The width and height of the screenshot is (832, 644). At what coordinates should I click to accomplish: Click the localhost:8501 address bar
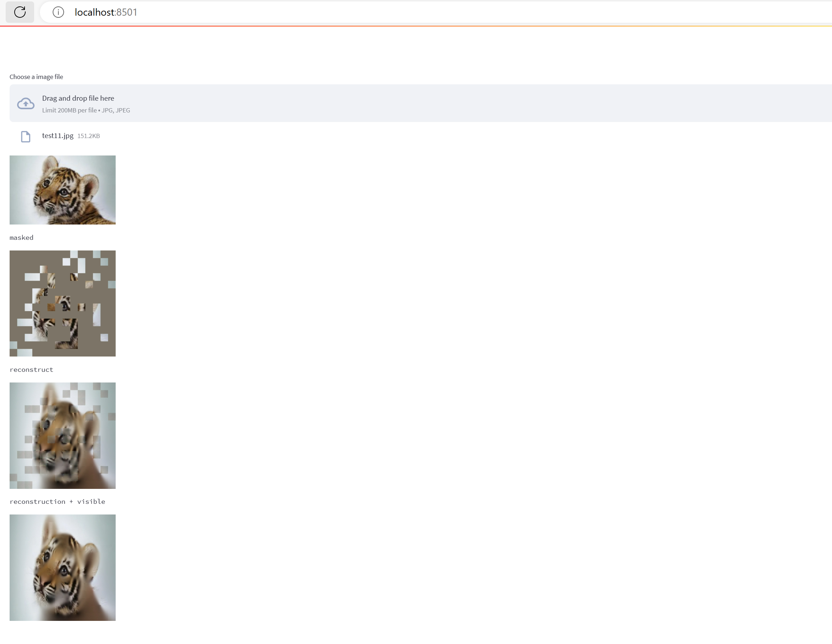(x=267, y=12)
